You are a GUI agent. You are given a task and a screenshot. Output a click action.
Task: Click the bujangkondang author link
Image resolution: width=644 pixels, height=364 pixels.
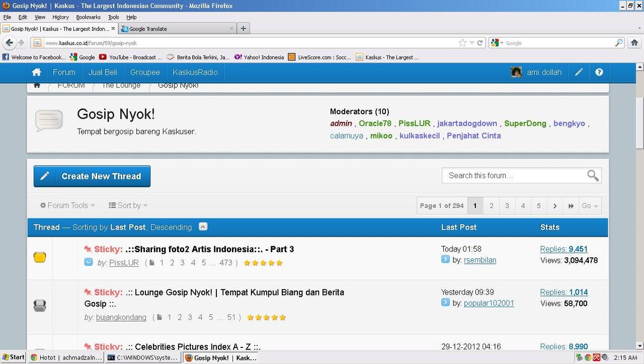(121, 317)
